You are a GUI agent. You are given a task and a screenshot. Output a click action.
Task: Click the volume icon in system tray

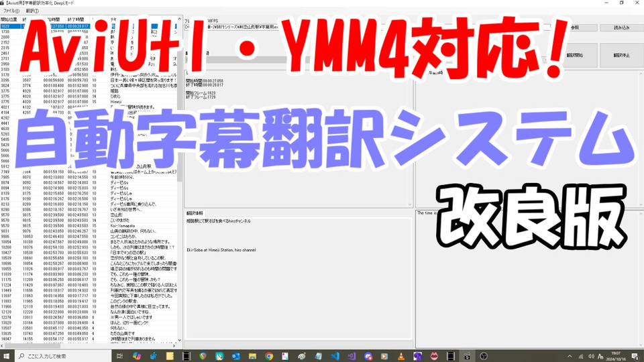[590, 356]
